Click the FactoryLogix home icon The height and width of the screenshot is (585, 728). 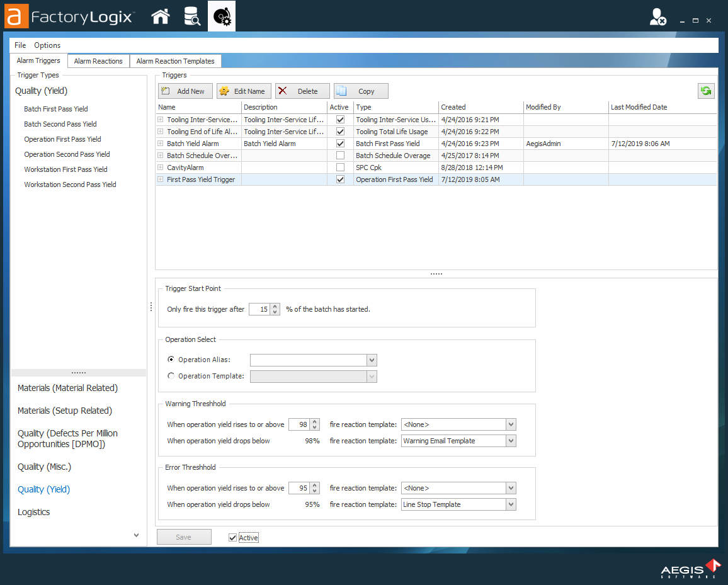(x=161, y=16)
